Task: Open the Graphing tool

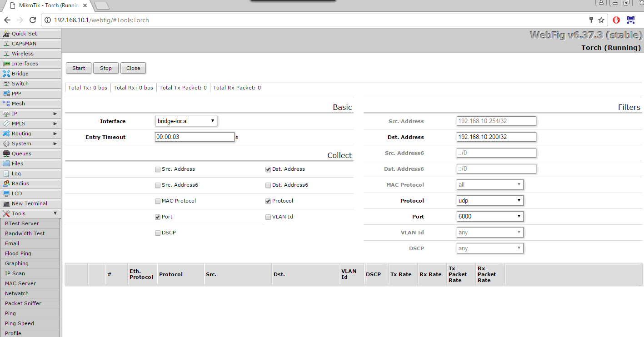Action: (x=30, y=263)
